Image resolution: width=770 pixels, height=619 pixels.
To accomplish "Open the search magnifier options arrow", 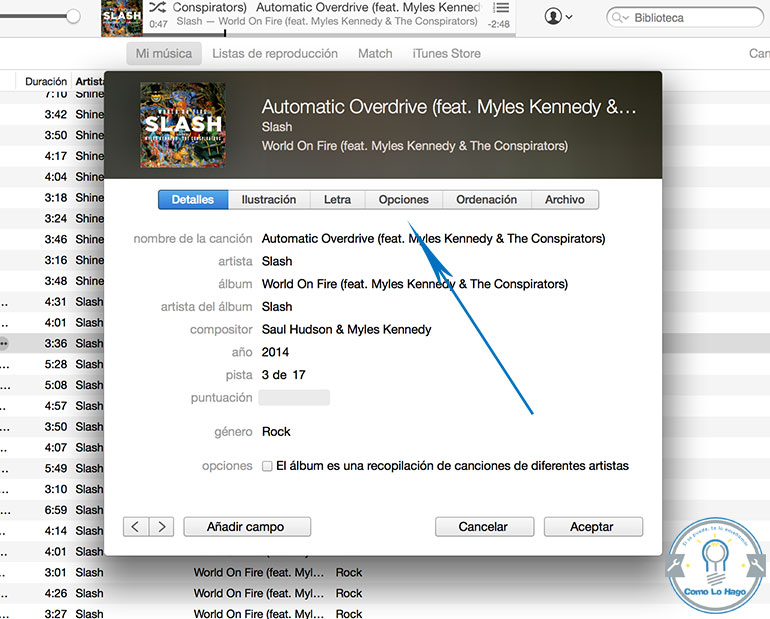I will click(x=621, y=18).
